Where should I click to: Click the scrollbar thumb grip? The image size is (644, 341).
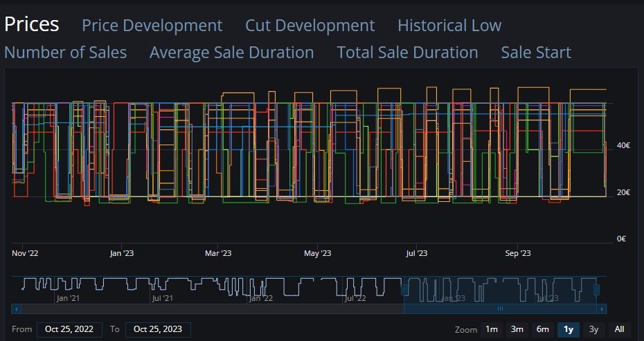500,309
